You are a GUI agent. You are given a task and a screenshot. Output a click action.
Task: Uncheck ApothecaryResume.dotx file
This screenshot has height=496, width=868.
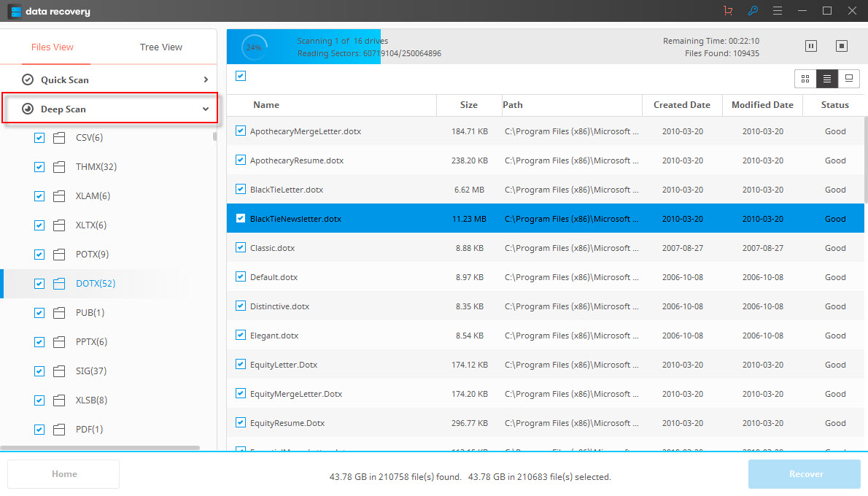pyautogui.click(x=241, y=160)
